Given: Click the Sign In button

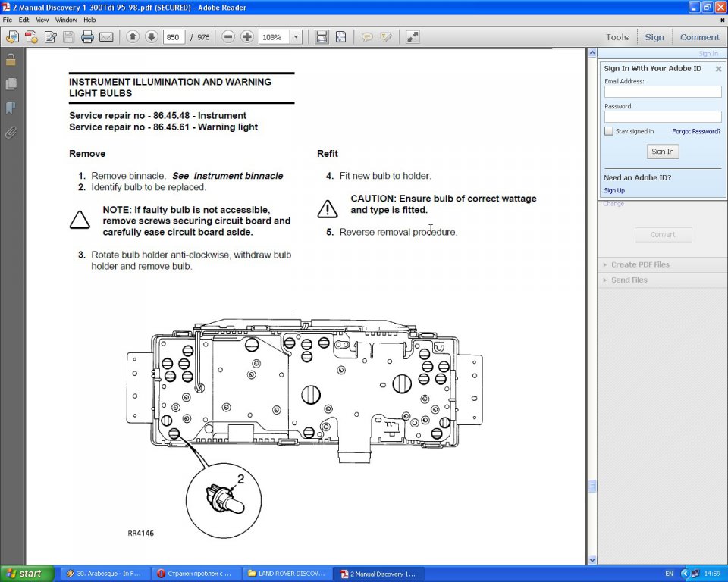Looking at the screenshot, I should point(663,152).
